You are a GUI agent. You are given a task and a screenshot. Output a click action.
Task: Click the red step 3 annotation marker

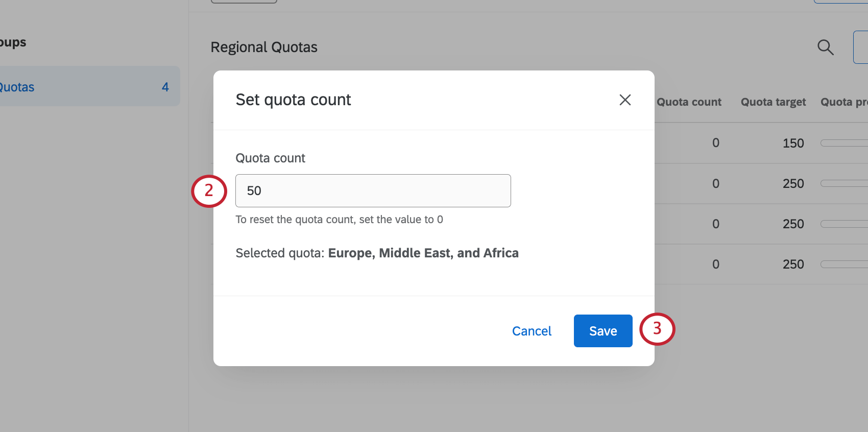click(x=657, y=329)
